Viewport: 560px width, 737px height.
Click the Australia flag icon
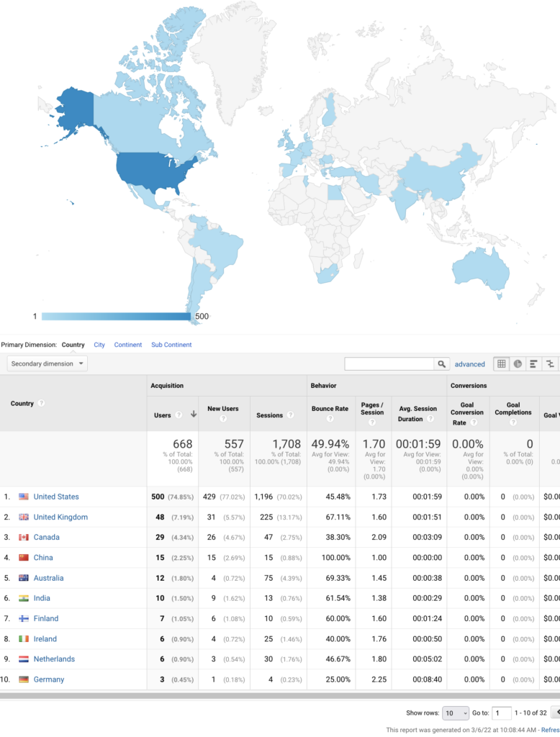point(24,578)
